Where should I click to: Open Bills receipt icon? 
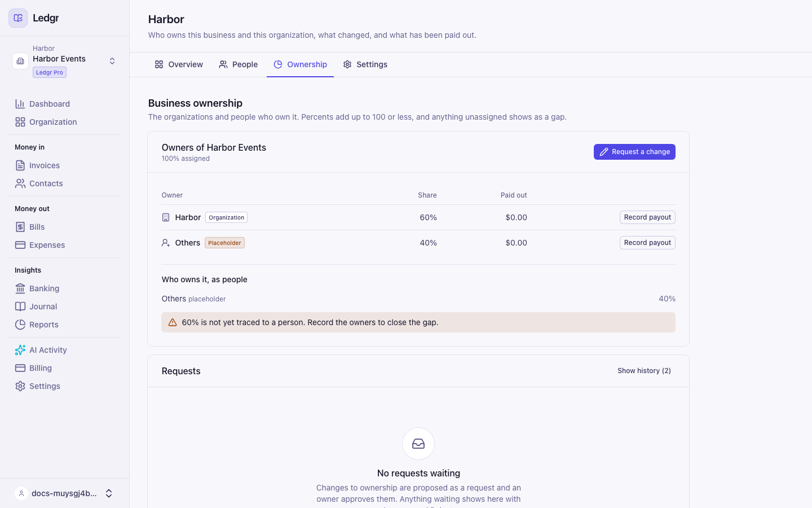[x=20, y=227]
